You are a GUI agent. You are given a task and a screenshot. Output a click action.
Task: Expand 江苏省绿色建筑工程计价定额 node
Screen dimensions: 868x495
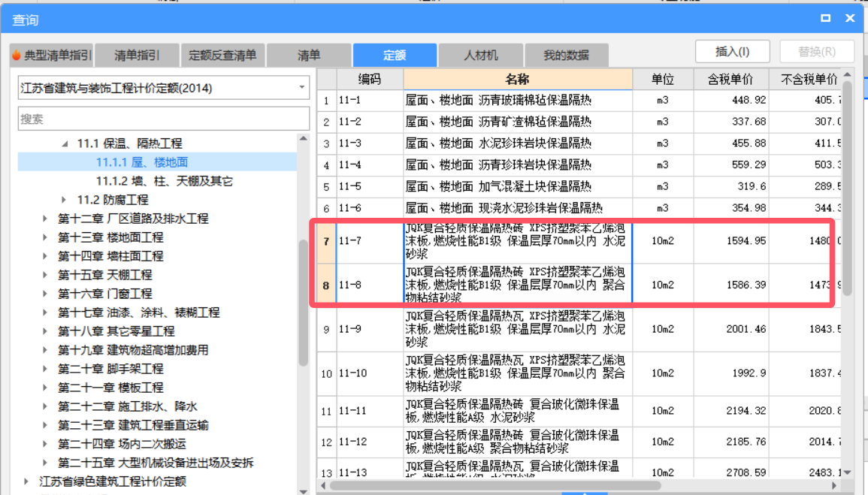pyautogui.click(x=26, y=481)
